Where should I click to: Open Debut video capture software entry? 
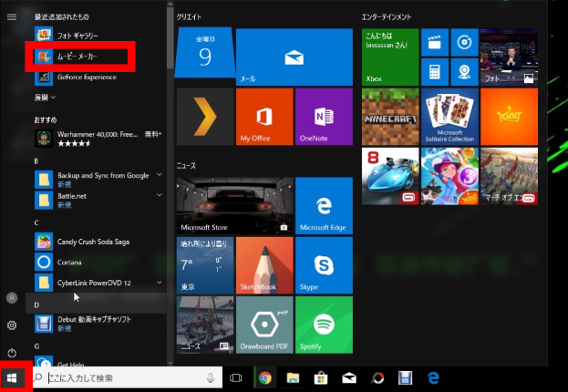tap(96, 324)
